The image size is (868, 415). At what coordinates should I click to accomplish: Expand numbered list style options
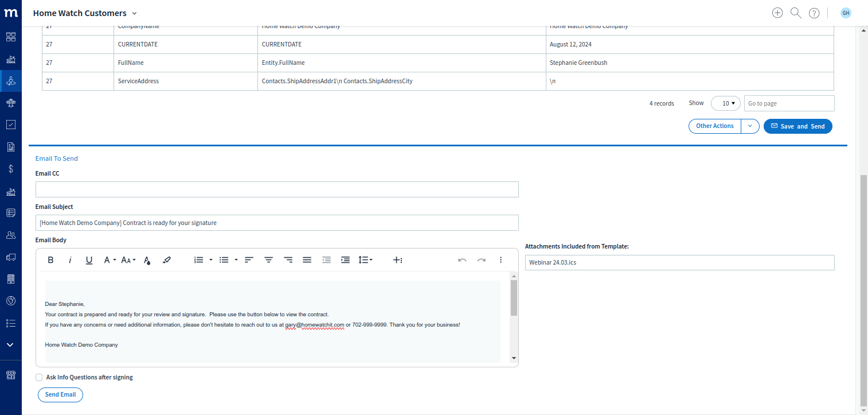211,260
